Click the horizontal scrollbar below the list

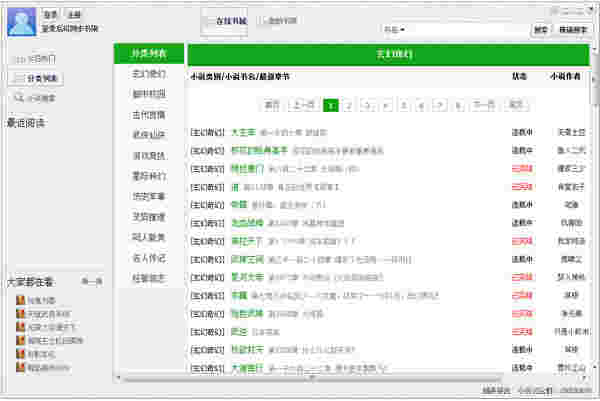coord(313,379)
